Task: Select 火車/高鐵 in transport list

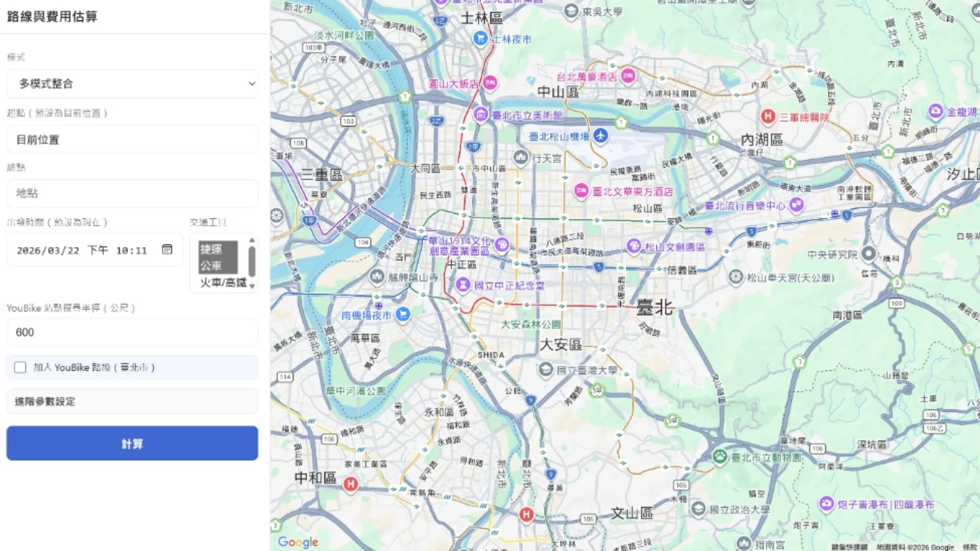Action: pos(223,282)
